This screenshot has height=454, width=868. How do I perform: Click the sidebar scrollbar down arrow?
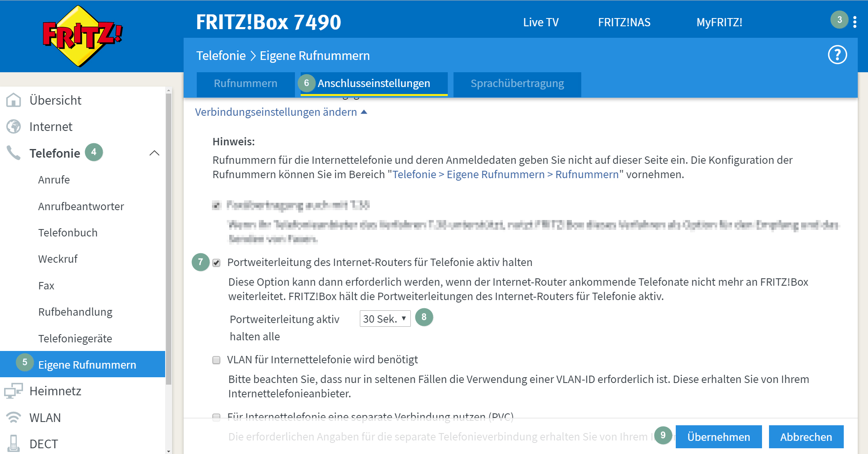[168, 451]
